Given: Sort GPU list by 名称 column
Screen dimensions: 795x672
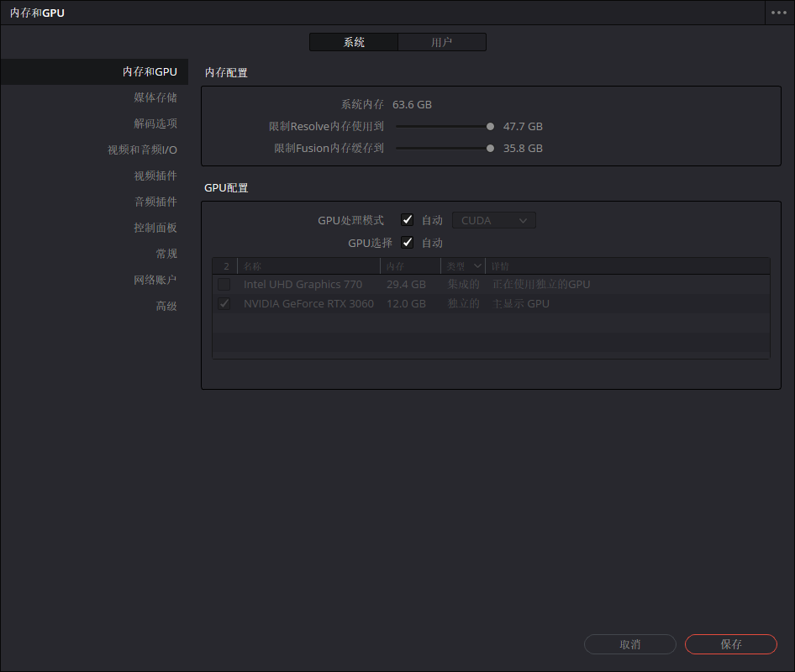Looking at the screenshot, I should point(308,266).
